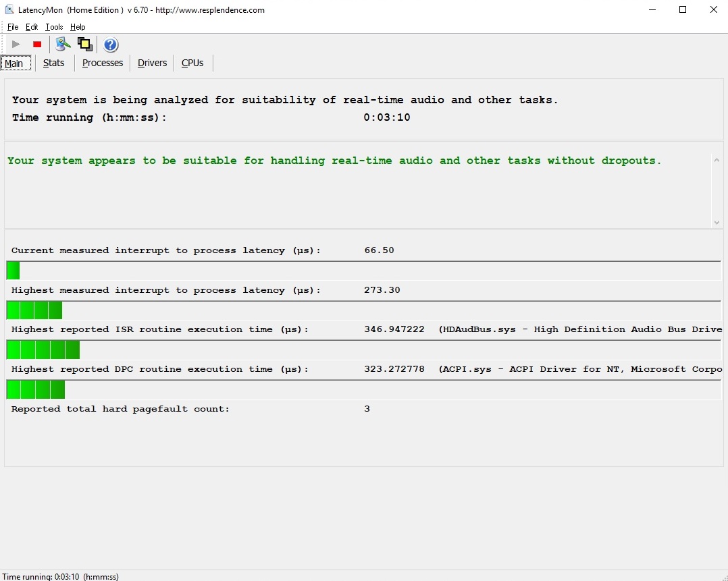Stop monitoring with the red square icon

pyautogui.click(x=37, y=45)
